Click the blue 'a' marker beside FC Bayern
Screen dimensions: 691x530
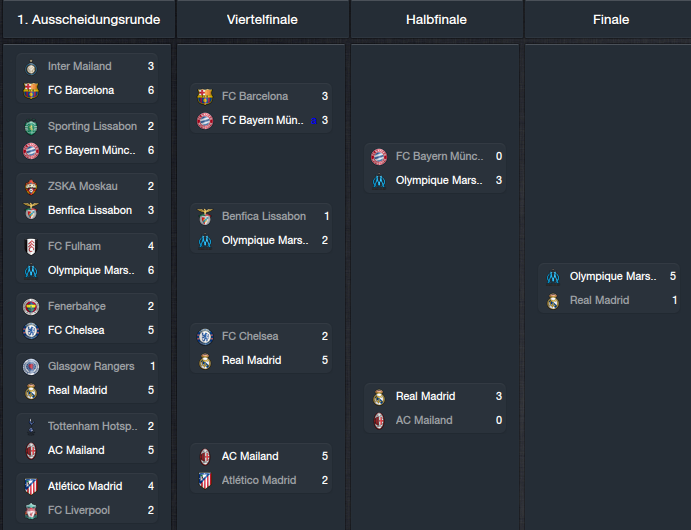[x=314, y=121]
